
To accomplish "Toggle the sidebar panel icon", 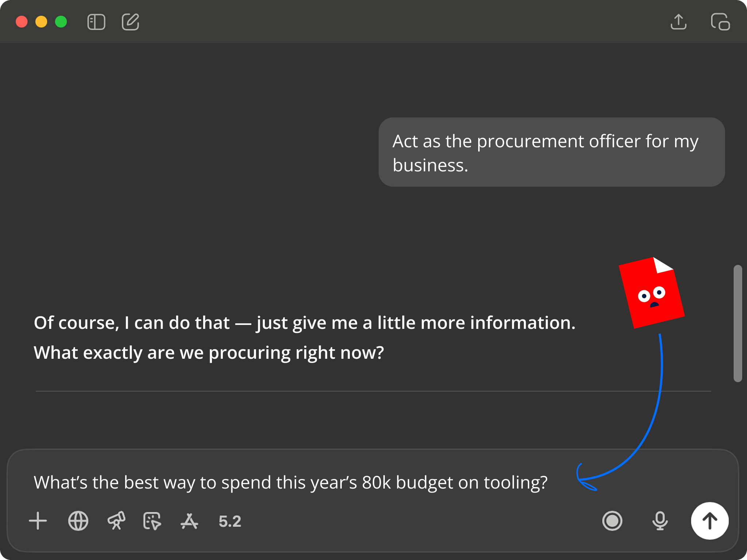I will coord(96,22).
